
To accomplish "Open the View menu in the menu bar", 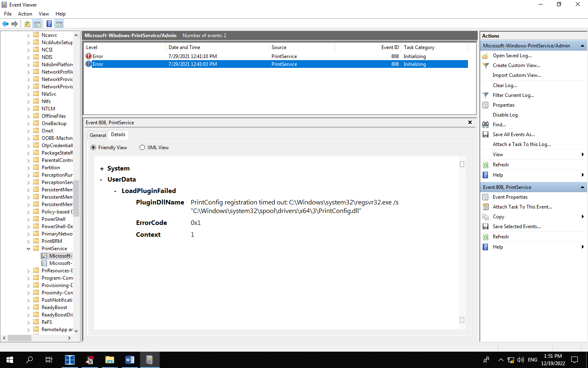I will click(x=44, y=14).
